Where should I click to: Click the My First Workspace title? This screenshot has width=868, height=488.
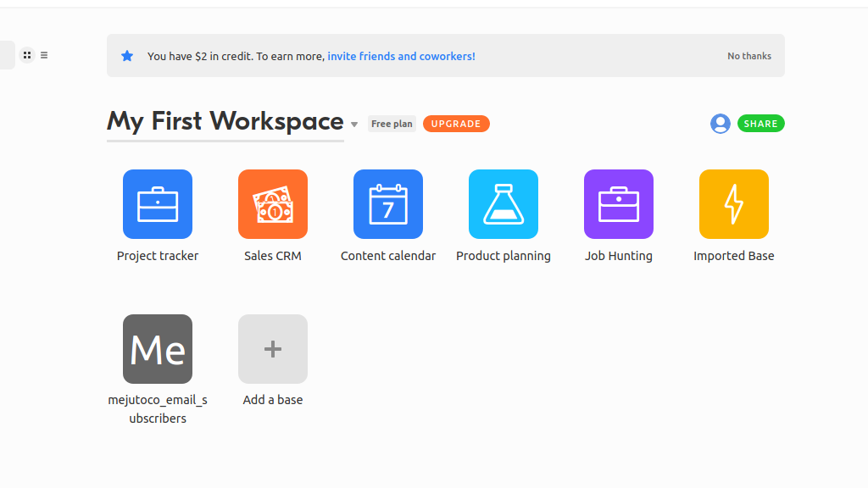225,120
